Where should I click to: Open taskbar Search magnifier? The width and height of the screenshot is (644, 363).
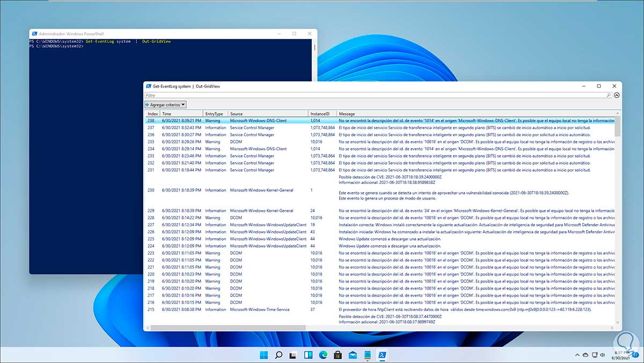click(279, 355)
